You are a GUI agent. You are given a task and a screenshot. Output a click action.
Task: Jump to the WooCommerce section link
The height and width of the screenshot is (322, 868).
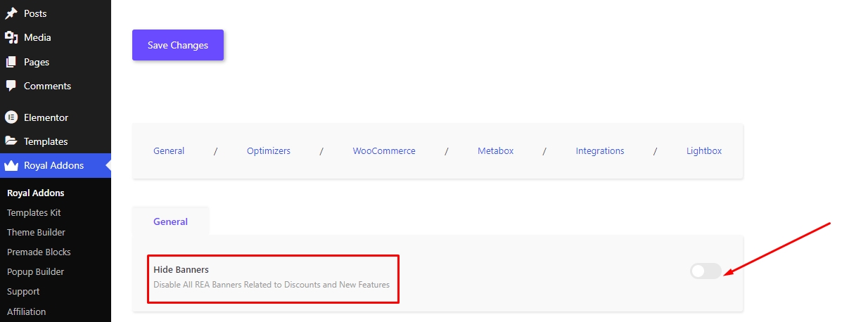[384, 150]
